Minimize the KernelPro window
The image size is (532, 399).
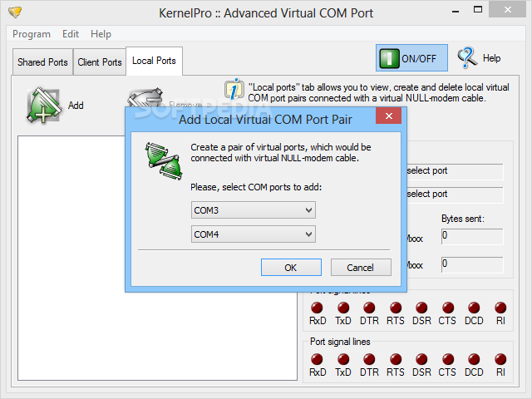coord(456,11)
